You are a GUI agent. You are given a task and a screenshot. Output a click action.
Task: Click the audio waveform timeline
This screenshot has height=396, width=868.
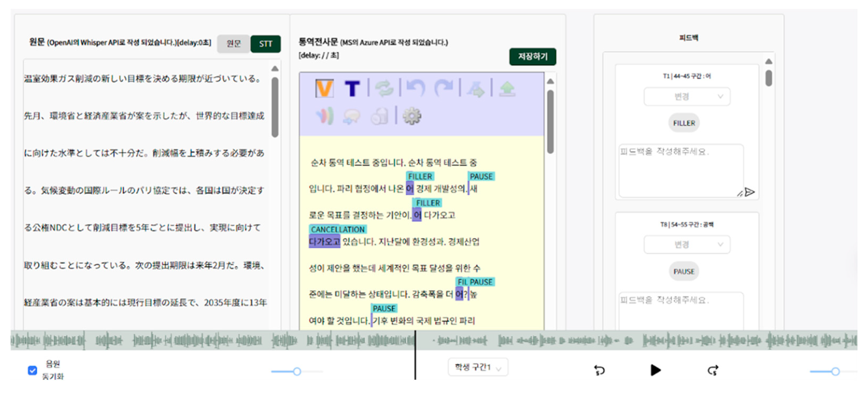point(434,341)
